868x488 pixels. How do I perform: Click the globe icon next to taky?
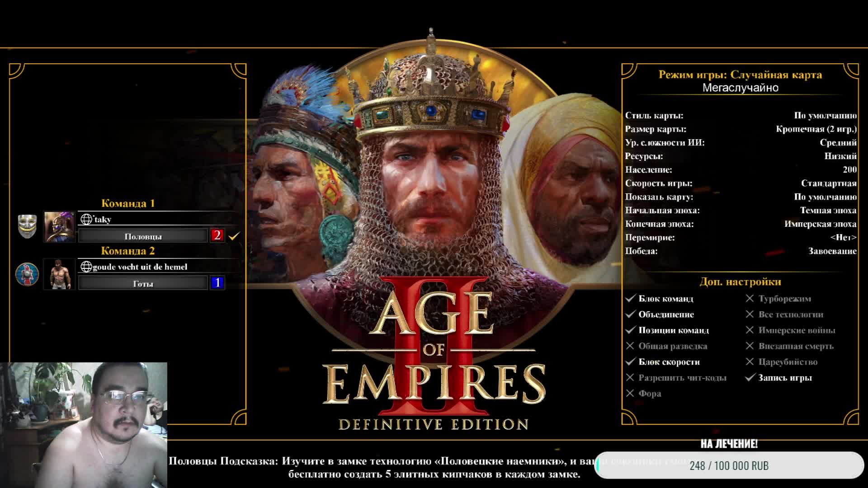(x=86, y=220)
